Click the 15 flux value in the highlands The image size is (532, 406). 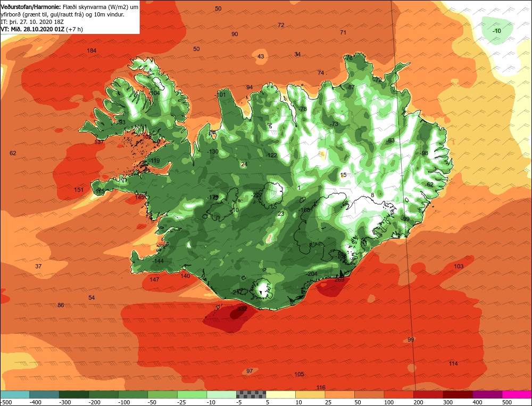[x=343, y=175]
